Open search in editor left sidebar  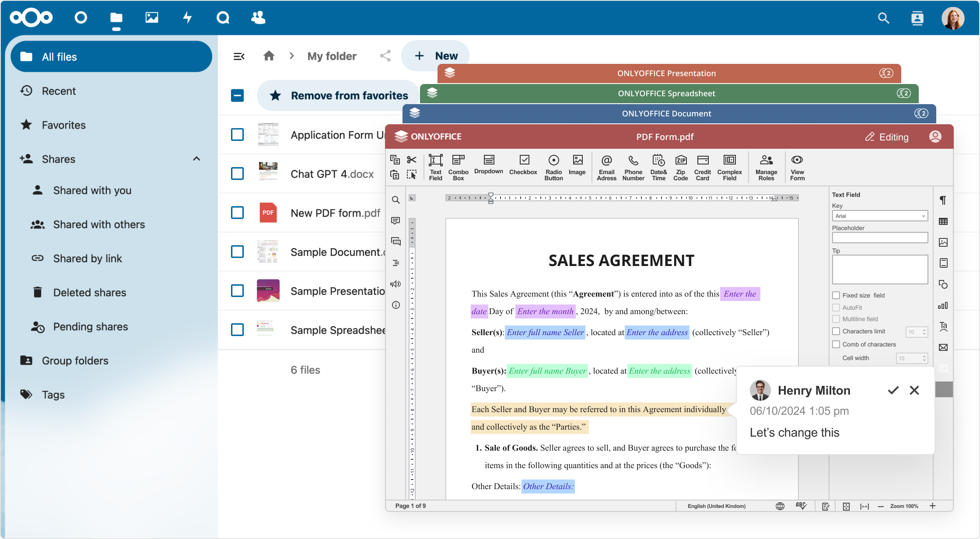click(395, 200)
